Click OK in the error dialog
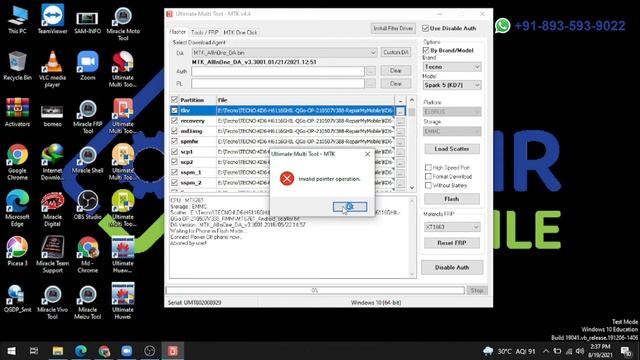 350,207
